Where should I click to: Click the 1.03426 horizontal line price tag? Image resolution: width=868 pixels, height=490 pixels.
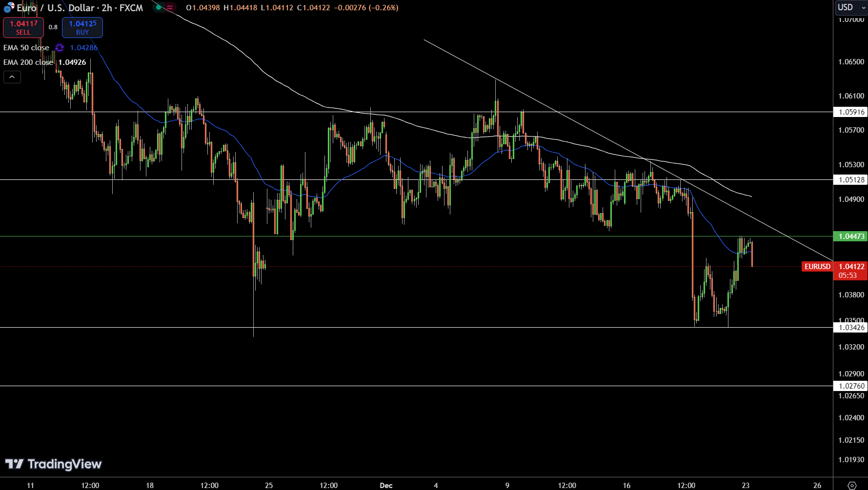850,328
